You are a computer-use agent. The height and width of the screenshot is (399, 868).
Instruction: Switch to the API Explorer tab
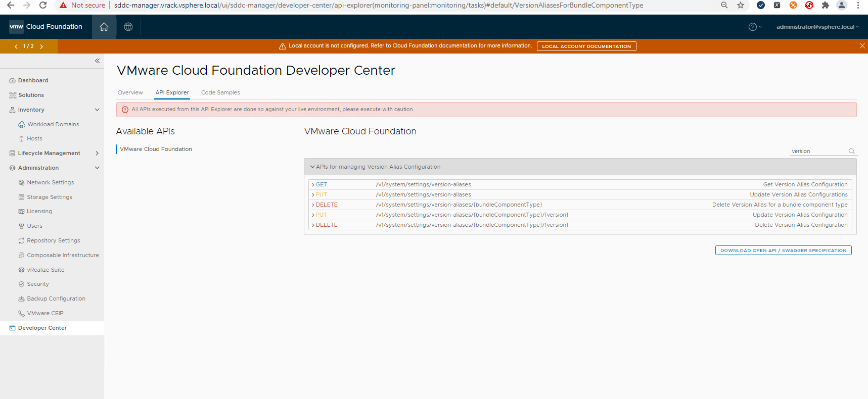[x=172, y=92]
